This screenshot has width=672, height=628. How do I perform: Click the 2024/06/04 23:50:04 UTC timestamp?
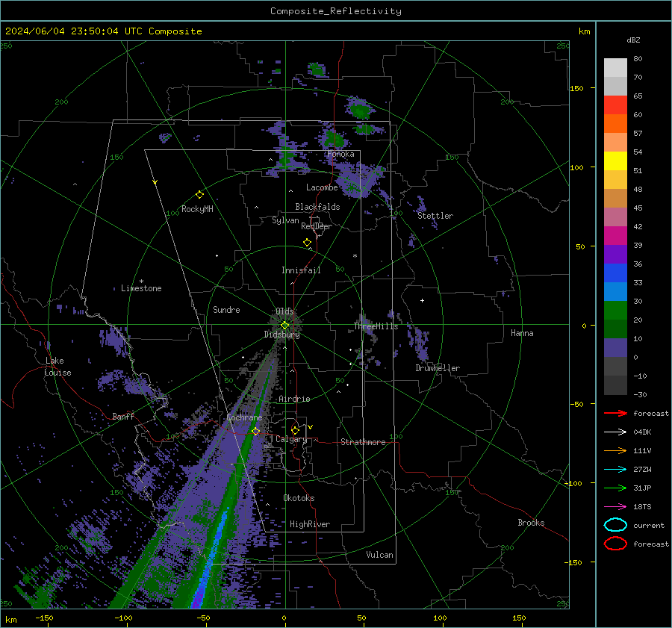coord(103,31)
